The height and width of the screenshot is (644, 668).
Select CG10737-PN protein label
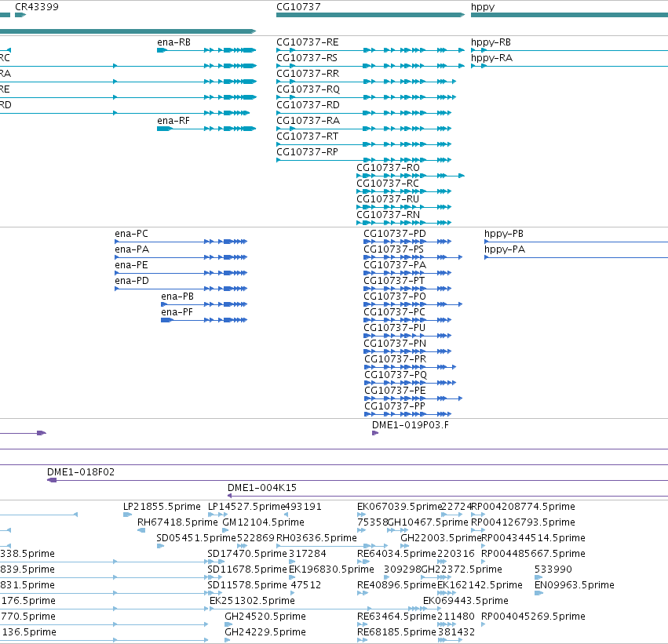395,344
